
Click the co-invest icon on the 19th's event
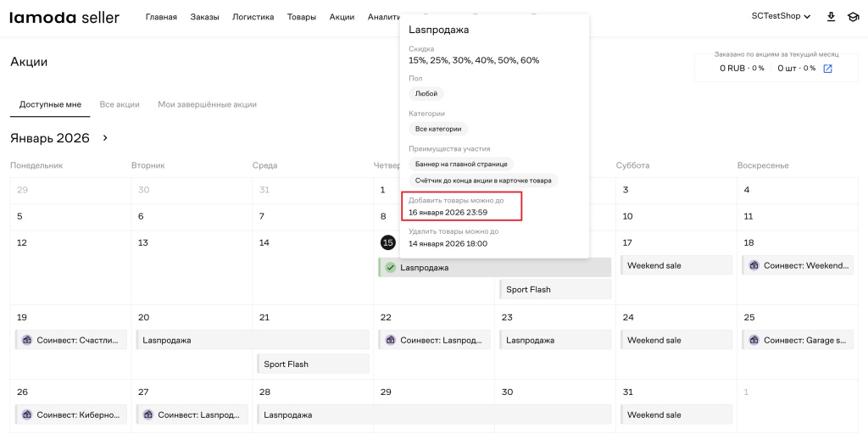(26, 340)
